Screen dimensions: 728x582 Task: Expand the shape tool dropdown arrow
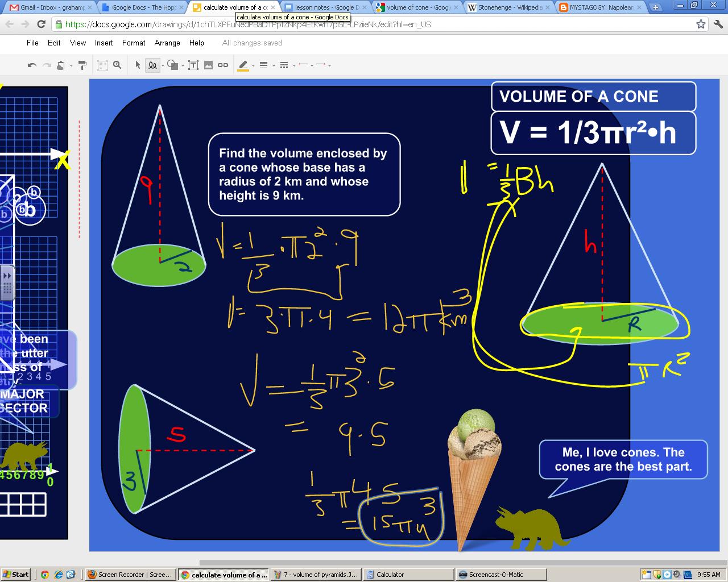tap(183, 66)
